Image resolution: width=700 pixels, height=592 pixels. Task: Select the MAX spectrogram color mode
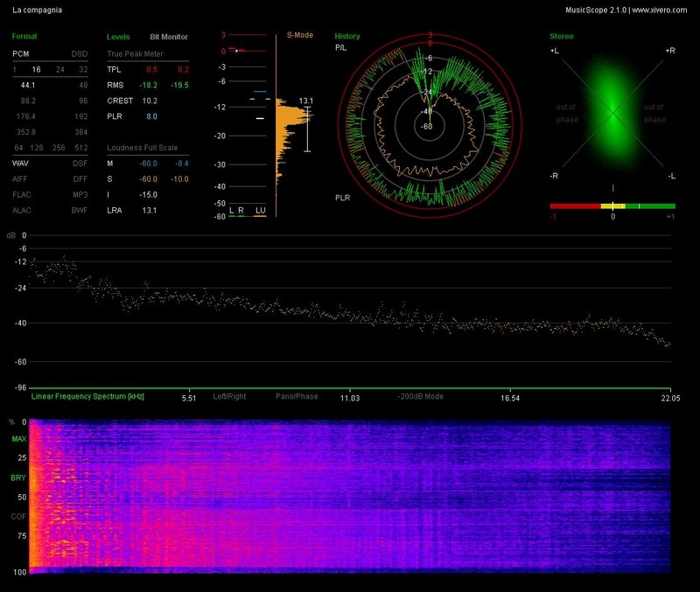pos(18,439)
